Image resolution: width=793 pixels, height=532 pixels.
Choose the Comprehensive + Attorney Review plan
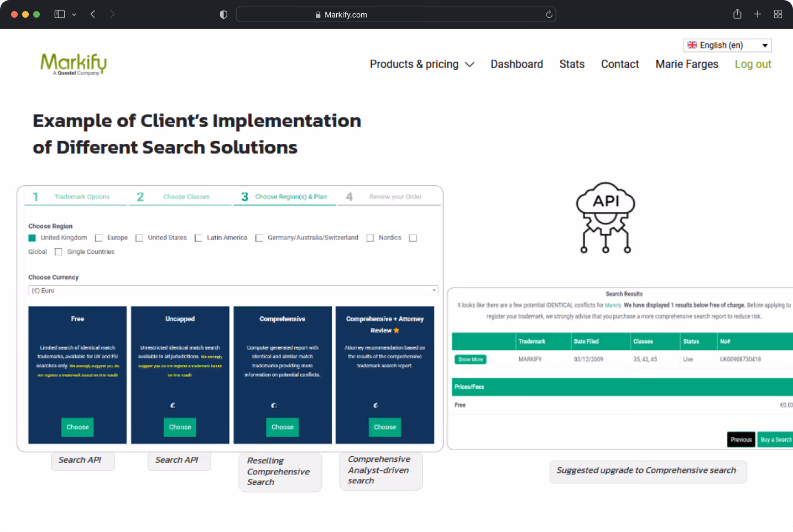tap(385, 427)
